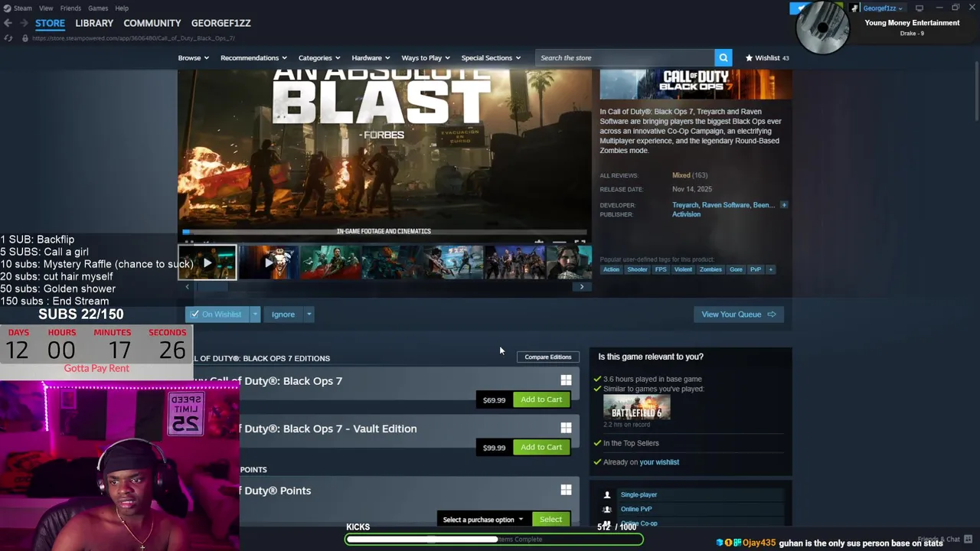Click the plus to show more developers
Image resolution: width=980 pixels, height=551 pixels.
pos(783,205)
